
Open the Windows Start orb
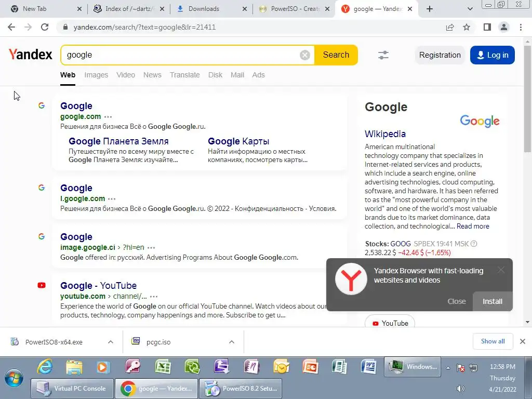tap(14, 378)
